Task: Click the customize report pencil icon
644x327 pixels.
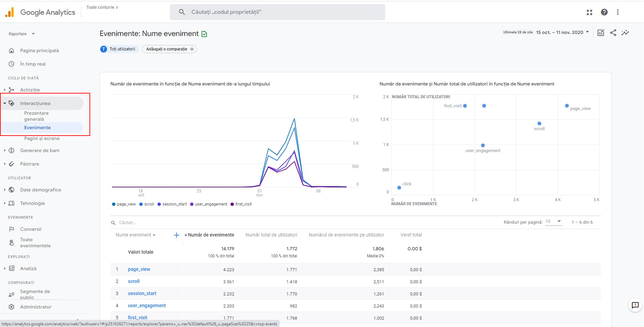Action: tap(601, 33)
